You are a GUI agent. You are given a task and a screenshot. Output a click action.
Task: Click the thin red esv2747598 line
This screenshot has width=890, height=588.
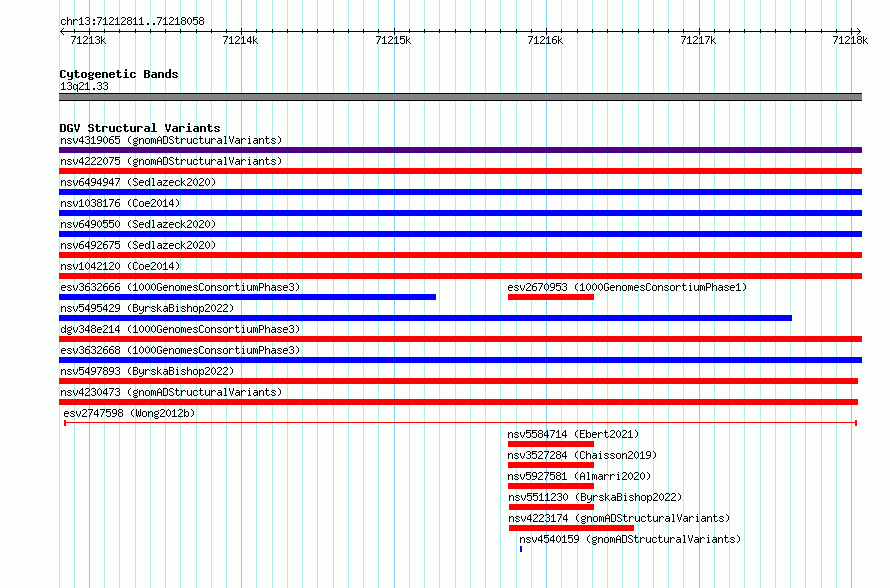[x=460, y=423]
